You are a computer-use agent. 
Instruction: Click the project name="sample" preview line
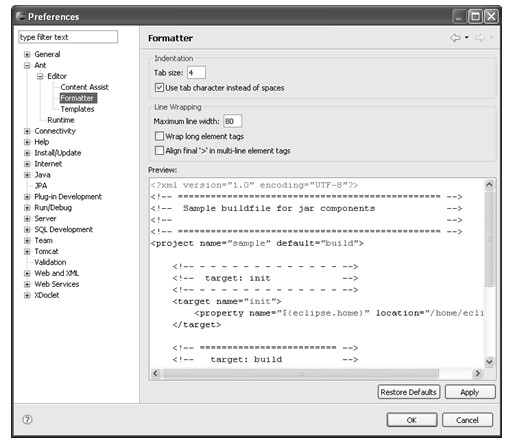click(257, 243)
